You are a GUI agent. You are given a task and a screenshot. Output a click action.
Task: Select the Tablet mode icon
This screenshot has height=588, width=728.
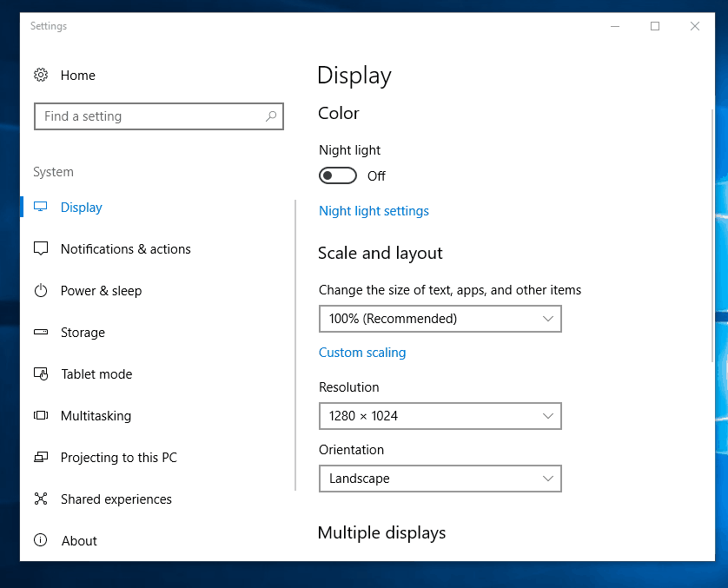41,374
